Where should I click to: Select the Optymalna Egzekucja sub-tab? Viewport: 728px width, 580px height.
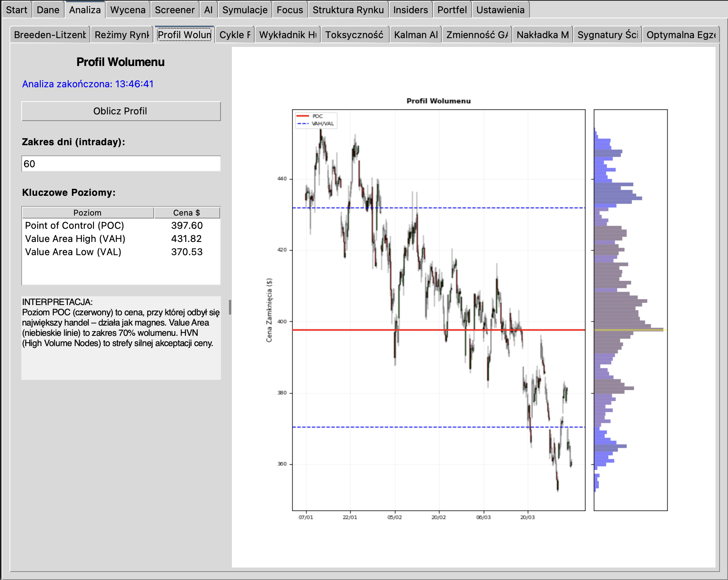(x=681, y=35)
